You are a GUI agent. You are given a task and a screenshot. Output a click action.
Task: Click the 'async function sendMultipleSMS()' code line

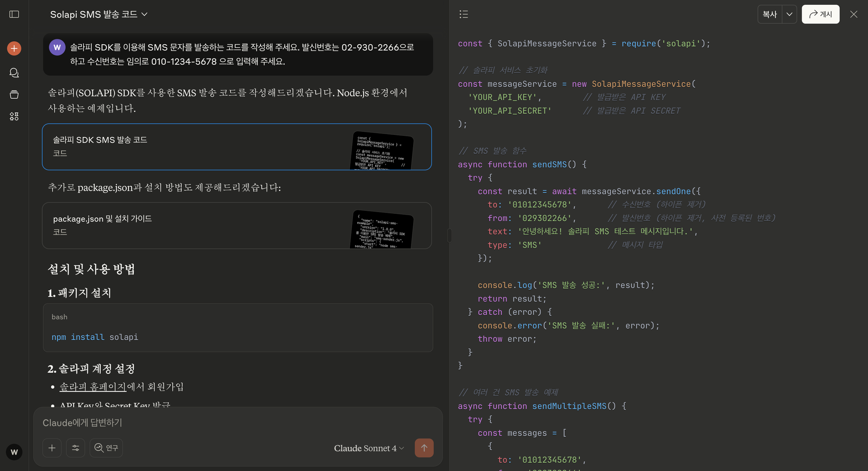point(542,406)
